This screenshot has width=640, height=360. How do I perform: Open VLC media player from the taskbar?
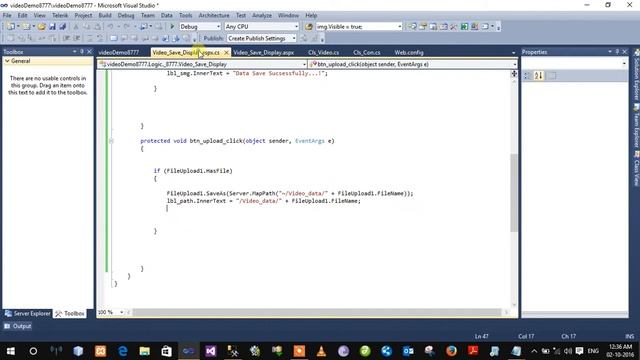point(321,351)
